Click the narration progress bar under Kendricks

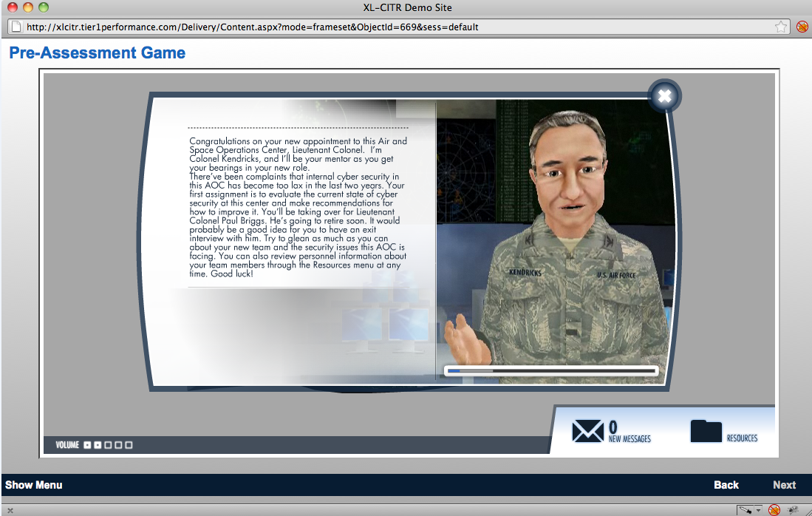click(550, 370)
